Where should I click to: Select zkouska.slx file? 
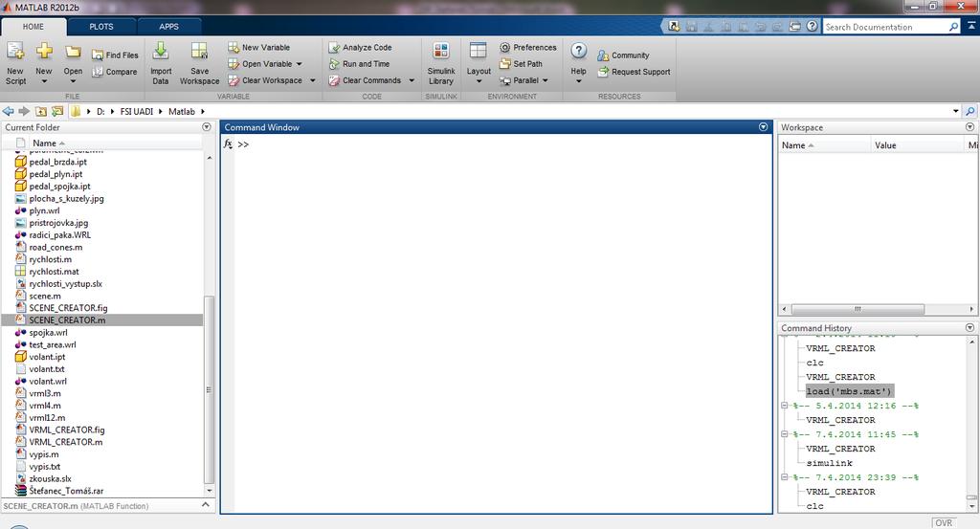50,478
